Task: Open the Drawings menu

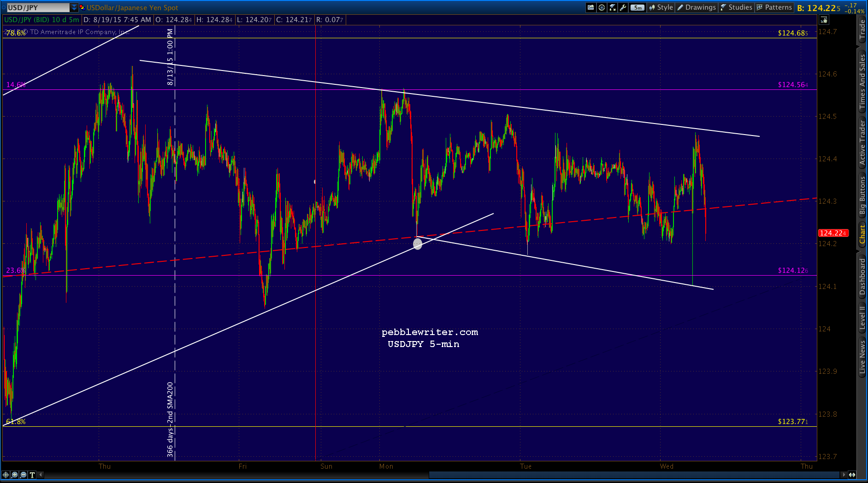Action: [x=696, y=7]
